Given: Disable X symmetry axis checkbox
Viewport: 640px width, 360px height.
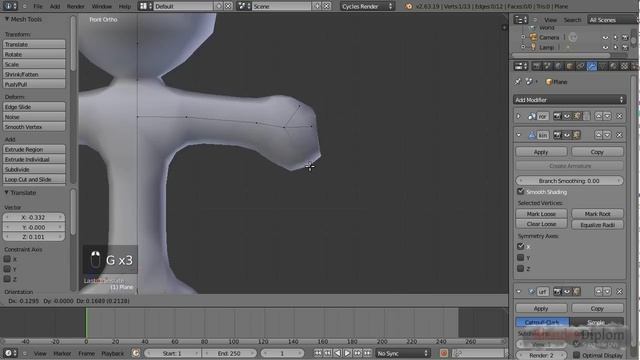Looking at the screenshot, I should (520, 246).
